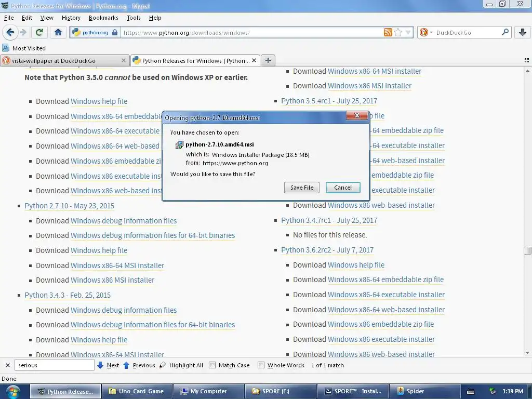Switch to Uno_Card_Game in taskbar
The width and height of the screenshot is (532, 399).
[x=137, y=391]
